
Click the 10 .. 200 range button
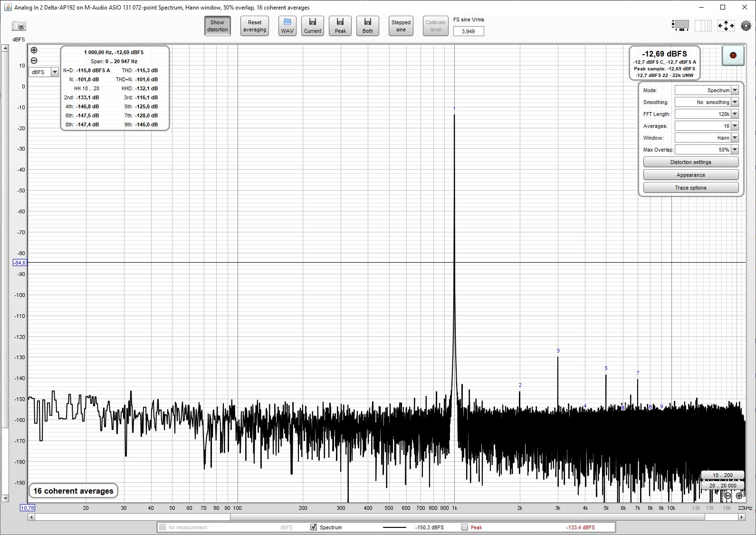(x=722, y=475)
